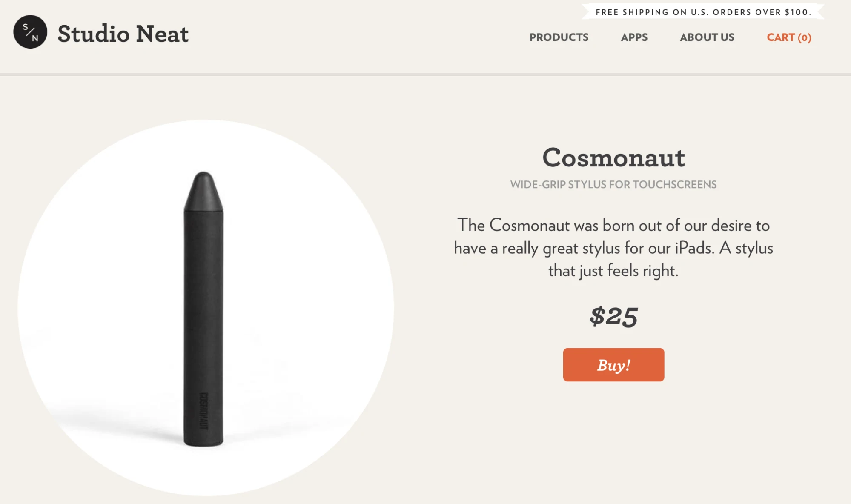Click the Cosmonaut product heading

click(613, 157)
